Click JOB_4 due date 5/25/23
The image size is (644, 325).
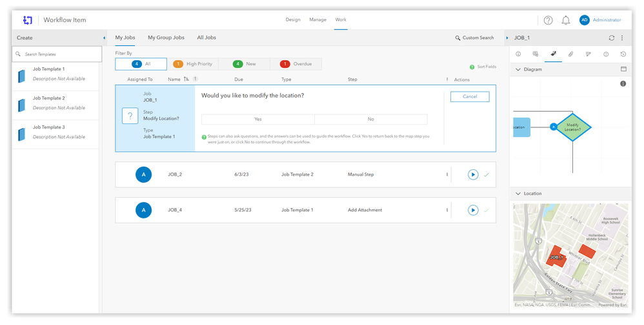tap(243, 210)
